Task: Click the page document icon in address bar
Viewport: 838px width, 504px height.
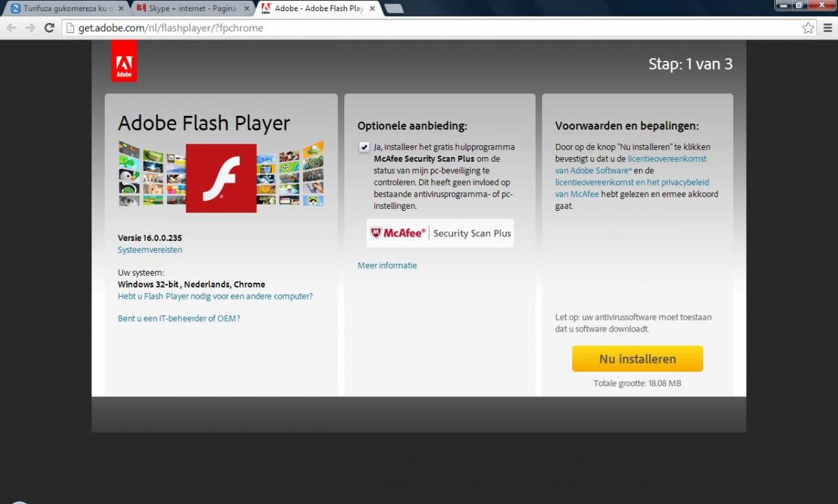Action: click(69, 28)
